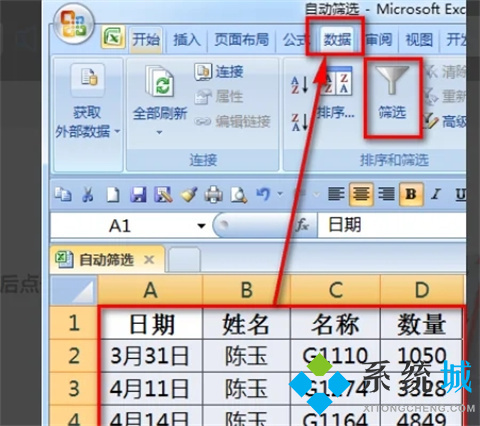Toggle center alignment
This screenshot has height=426, width=480.
361,194
